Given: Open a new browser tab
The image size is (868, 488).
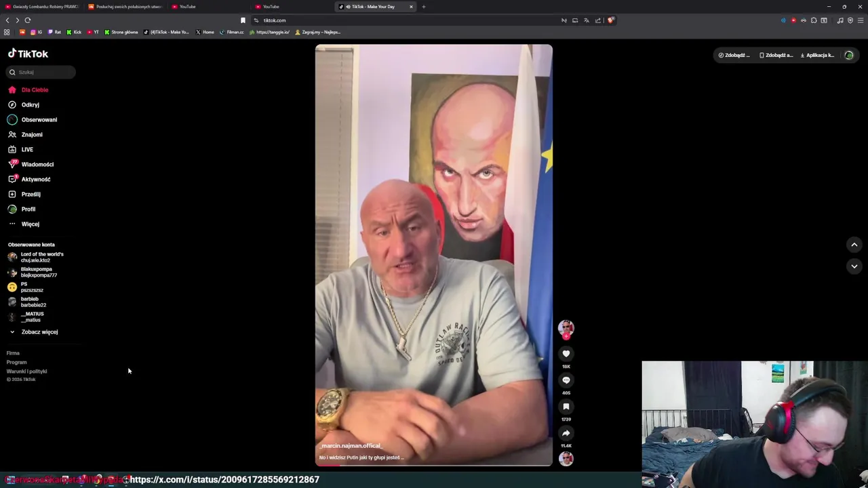Looking at the screenshot, I should pos(423,7).
